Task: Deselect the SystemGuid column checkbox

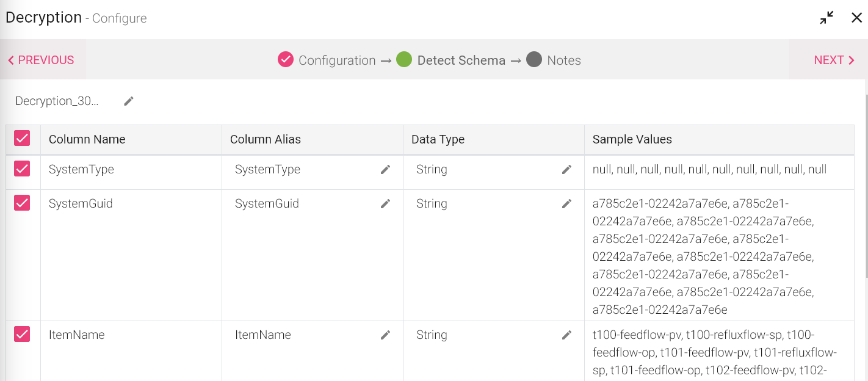Action: point(22,203)
